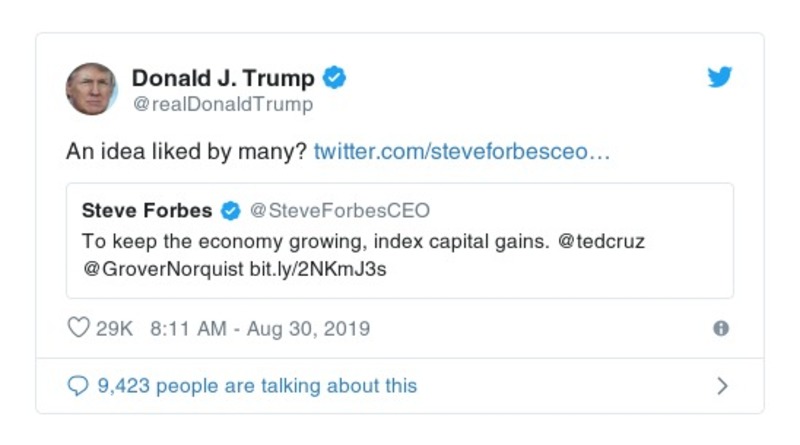
Task: Visit the @realDonaldTrump handle
Action: point(222,104)
